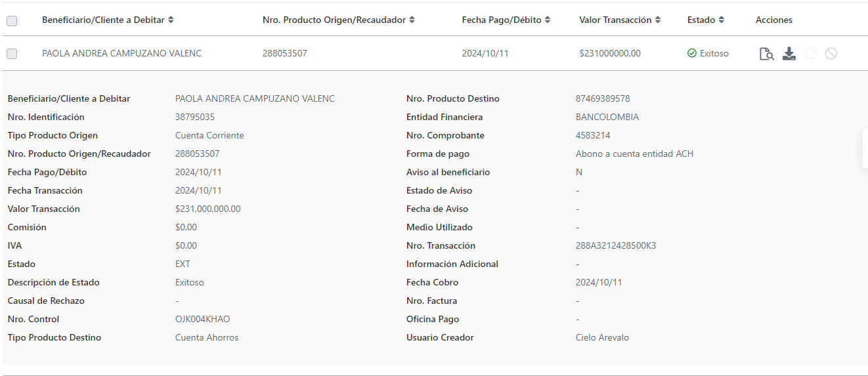Screen dimensions: 868x376
Task: Click the Nro. Control value OJK004KHAO
Action: coord(203,320)
